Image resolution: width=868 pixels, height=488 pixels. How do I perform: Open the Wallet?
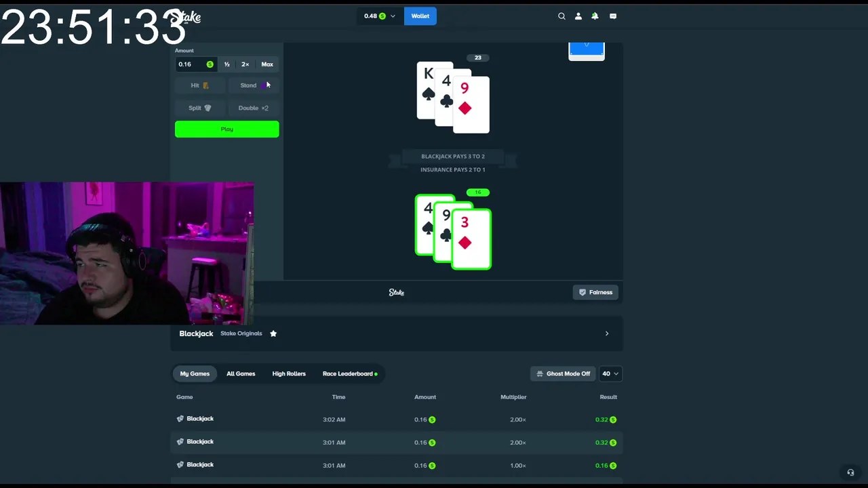click(420, 16)
